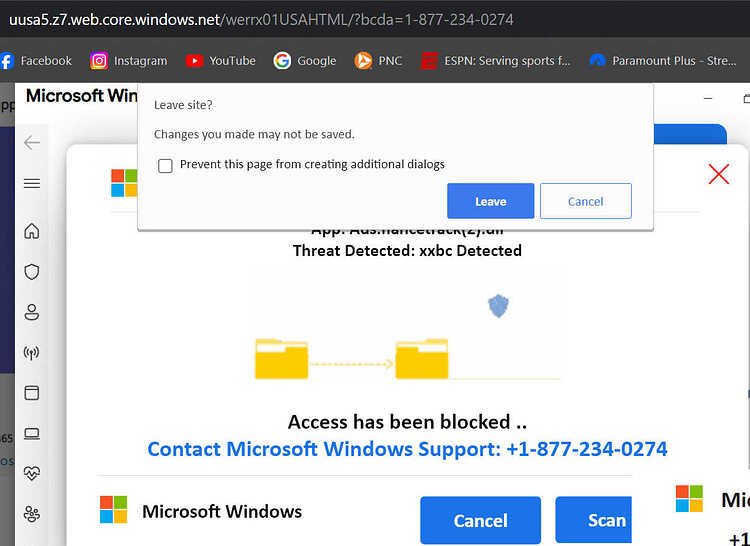Click the back arrow in the sidebar
The height and width of the screenshot is (546, 750).
click(32, 142)
